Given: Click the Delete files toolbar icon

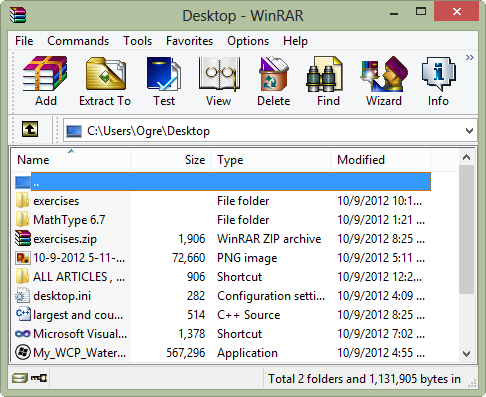Looking at the screenshot, I should click(x=273, y=74).
